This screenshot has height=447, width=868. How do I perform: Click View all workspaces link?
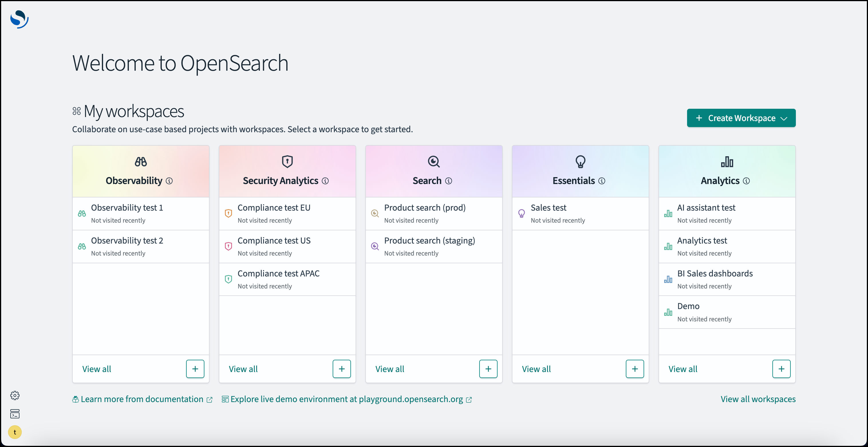[x=758, y=399]
